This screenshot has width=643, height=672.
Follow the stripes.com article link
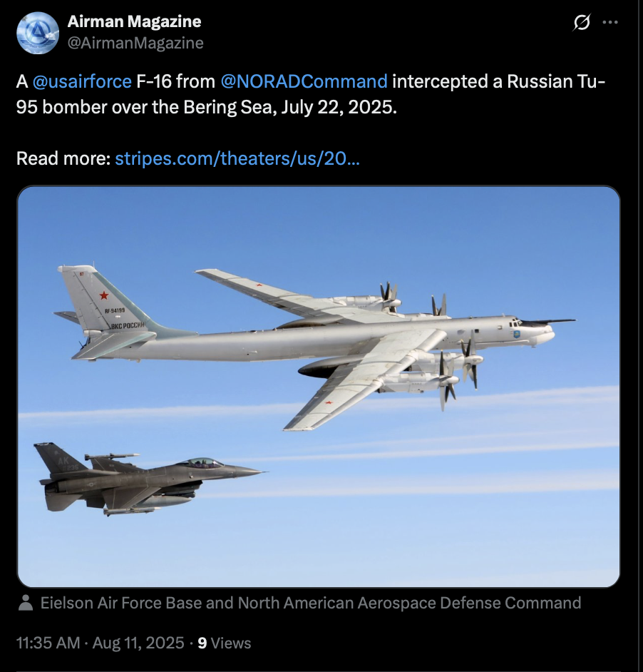point(237,158)
